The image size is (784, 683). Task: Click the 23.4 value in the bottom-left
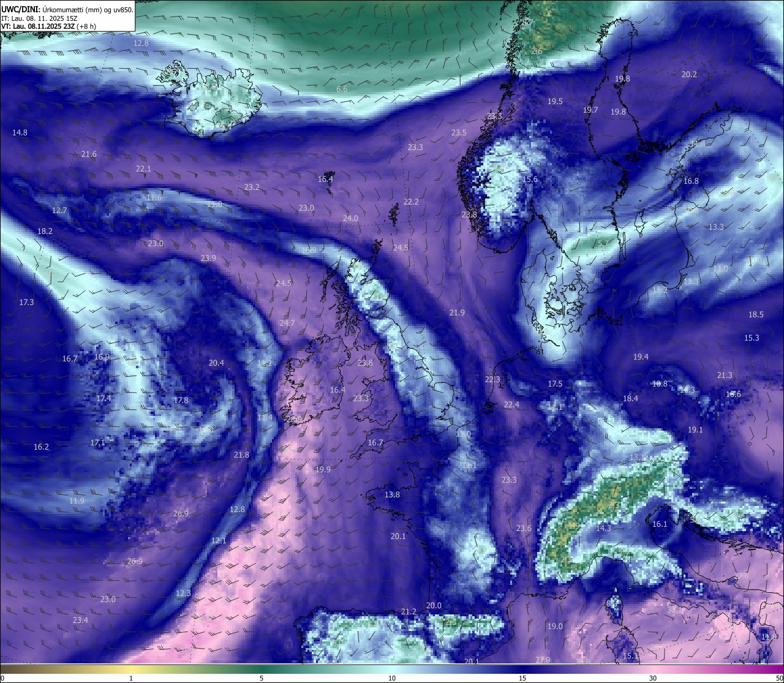80,620
